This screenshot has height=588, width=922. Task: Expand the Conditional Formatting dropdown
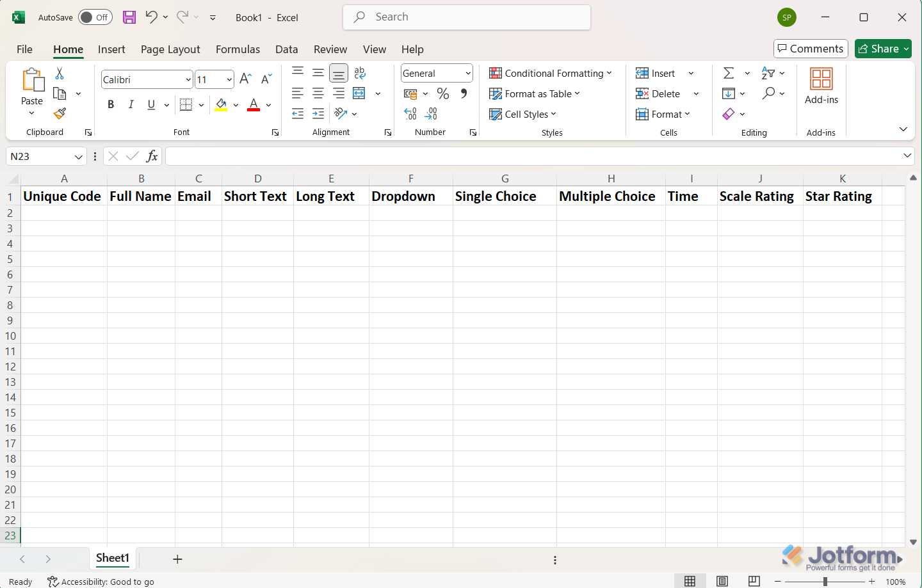coord(551,73)
